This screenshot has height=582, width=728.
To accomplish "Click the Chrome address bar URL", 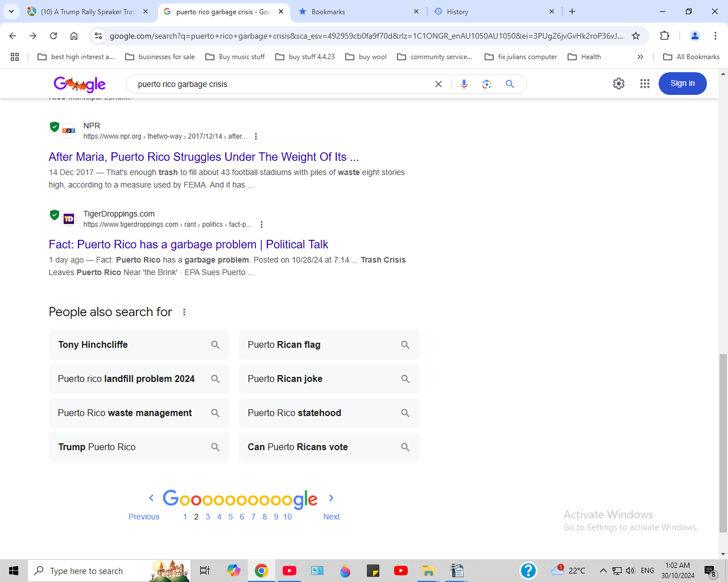I will 366,36.
